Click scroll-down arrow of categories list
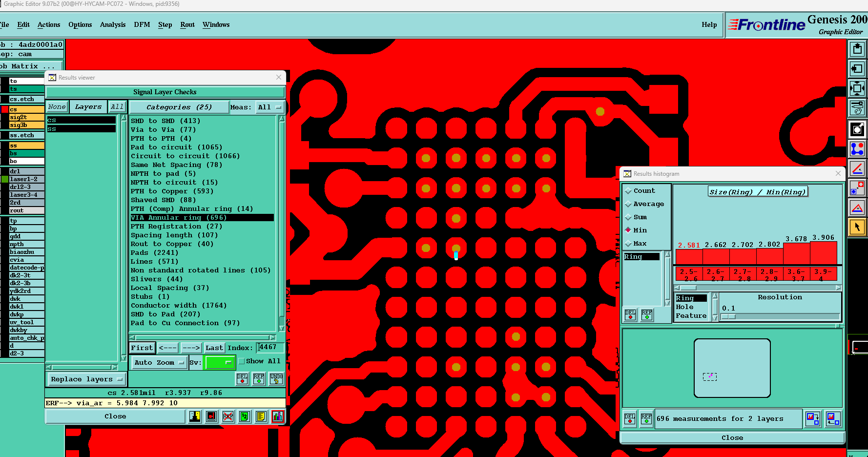This screenshot has height=457, width=868. [282, 329]
